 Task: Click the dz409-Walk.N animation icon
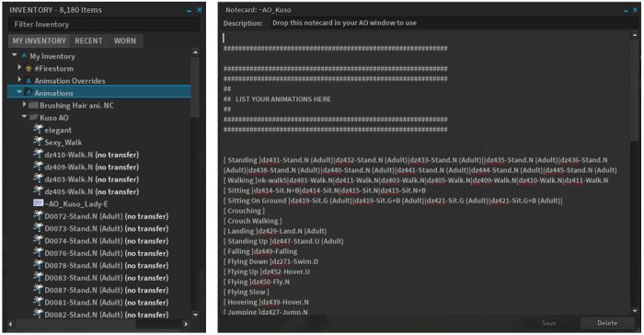click(x=38, y=167)
